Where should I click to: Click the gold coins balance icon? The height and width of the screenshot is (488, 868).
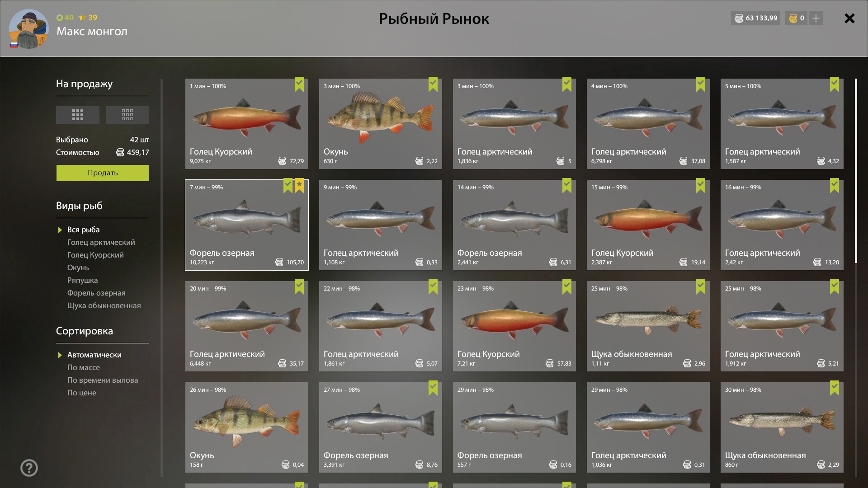point(793,18)
